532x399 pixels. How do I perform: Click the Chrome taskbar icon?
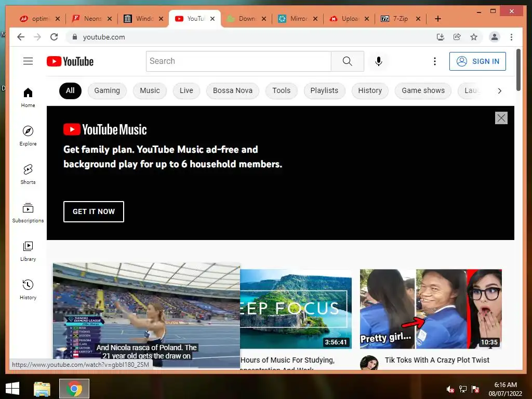pyautogui.click(x=74, y=389)
